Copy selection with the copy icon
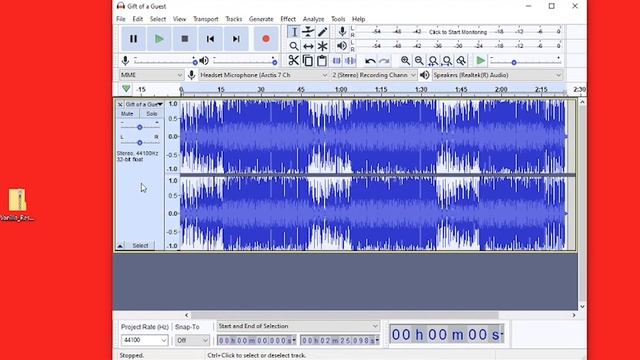The image size is (640, 360). pyautogui.click(x=308, y=61)
